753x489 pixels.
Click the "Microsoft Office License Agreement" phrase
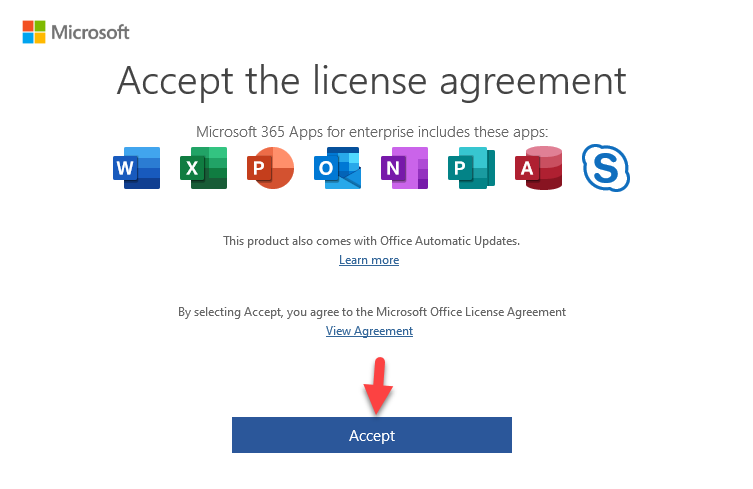(471, 312)
